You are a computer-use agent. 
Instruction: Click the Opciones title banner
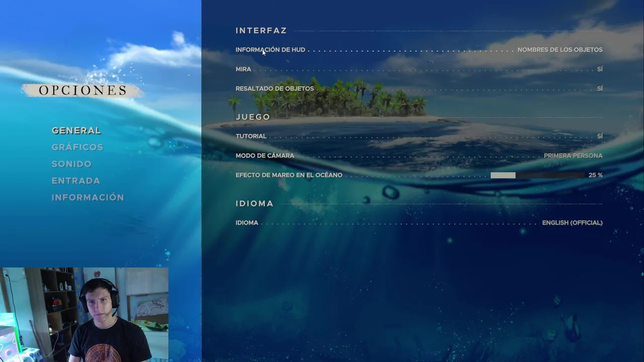click(x=83, y=90)
